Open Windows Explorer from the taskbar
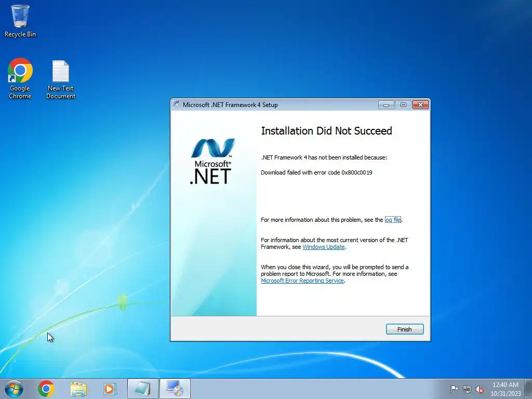The height and width of the screenshot is (399, 532). click(78, 389)
